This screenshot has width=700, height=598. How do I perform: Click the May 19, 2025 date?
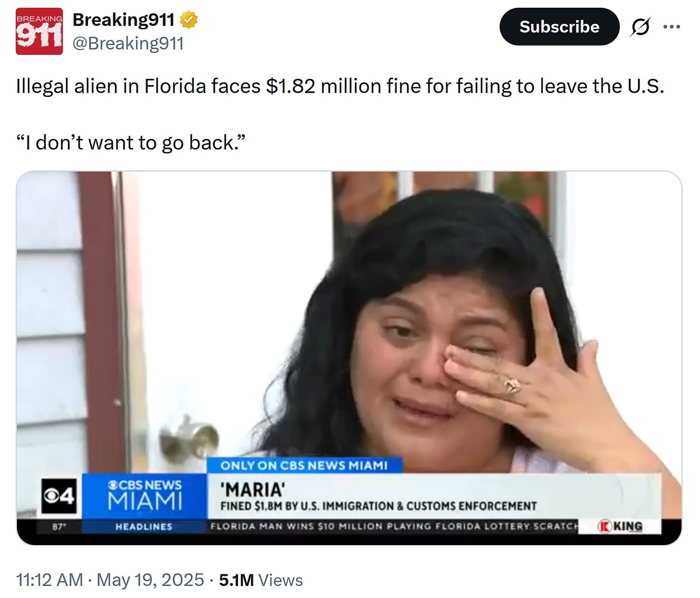tap(150, 580)
